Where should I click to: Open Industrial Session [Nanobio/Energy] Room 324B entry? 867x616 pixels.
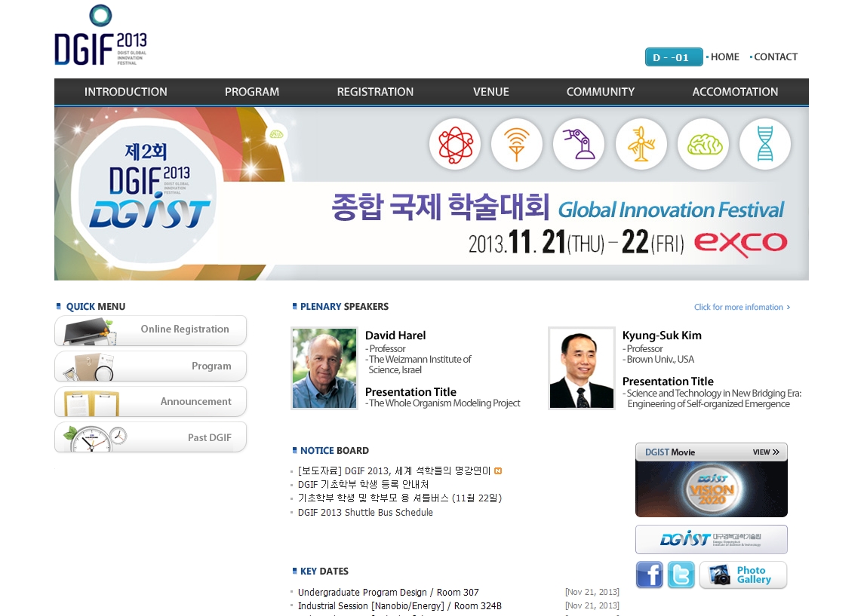400,606
